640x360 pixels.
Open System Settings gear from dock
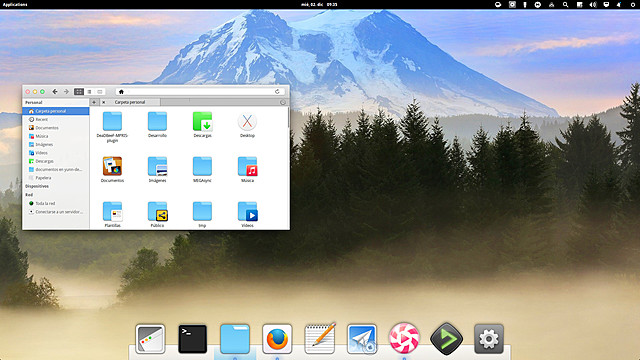[489, 339]
